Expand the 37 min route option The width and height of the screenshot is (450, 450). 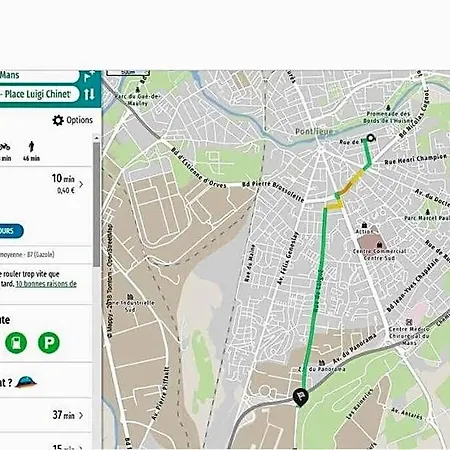coord(81,415)
